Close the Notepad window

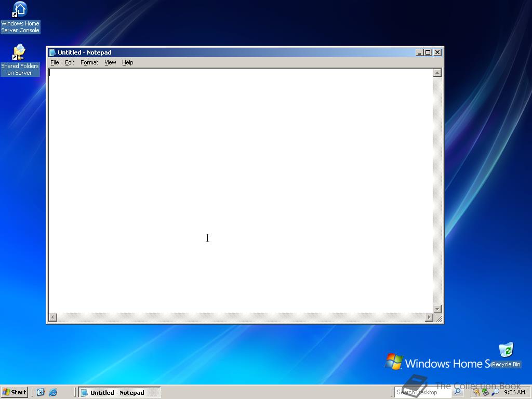[x=437, y=52]
